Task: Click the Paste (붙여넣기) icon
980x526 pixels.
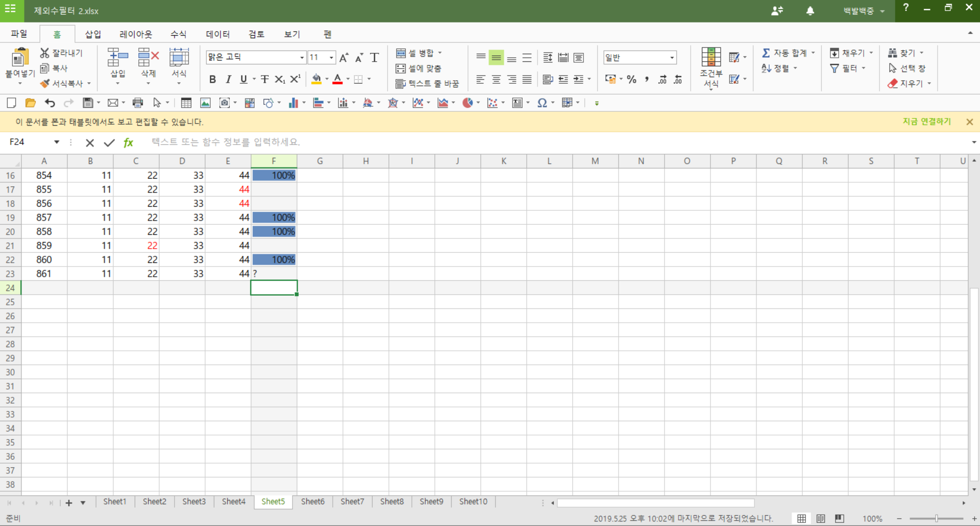Action: point(19,58)
